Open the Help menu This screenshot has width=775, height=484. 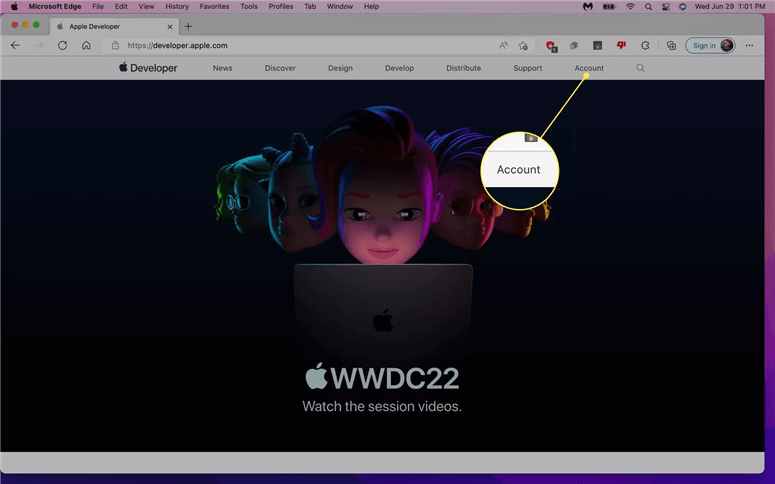(371, 6)
